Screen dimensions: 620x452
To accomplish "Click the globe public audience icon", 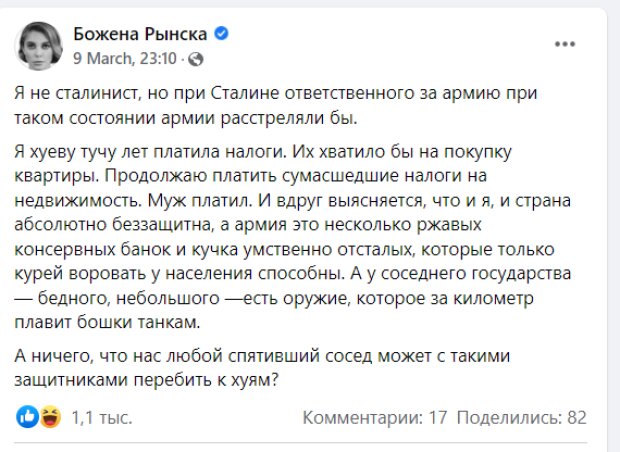I will tap(195, 59).
